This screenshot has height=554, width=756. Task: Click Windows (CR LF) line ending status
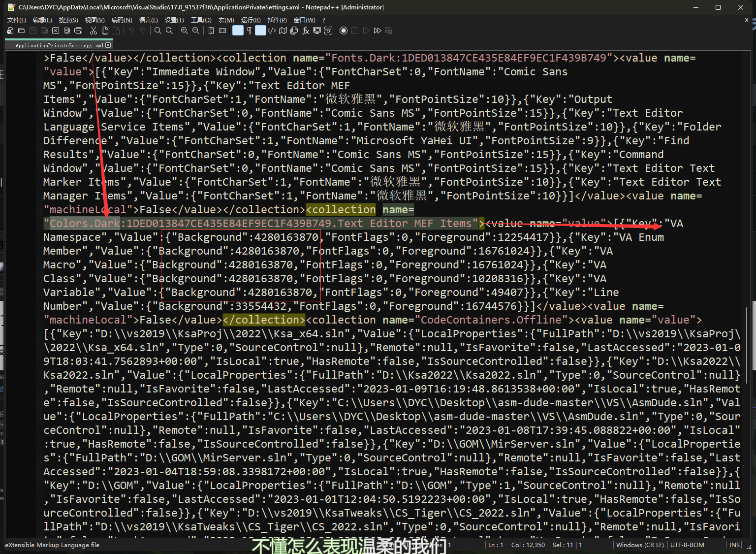tap(640, 545)
